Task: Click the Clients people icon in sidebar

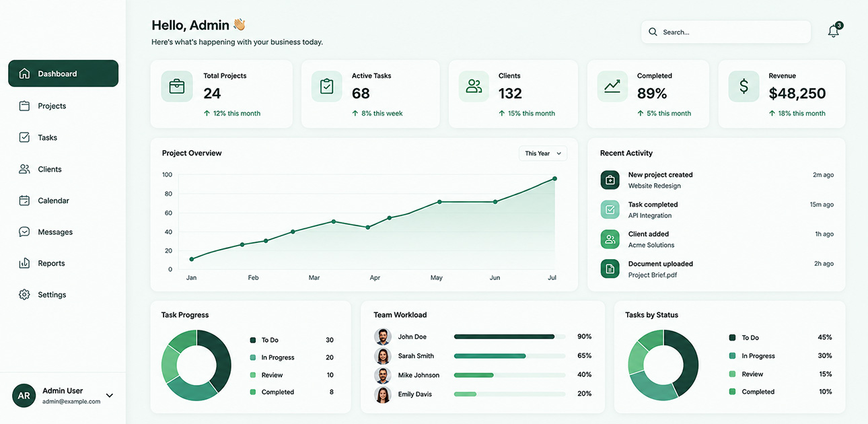Action: click(24, 169)
